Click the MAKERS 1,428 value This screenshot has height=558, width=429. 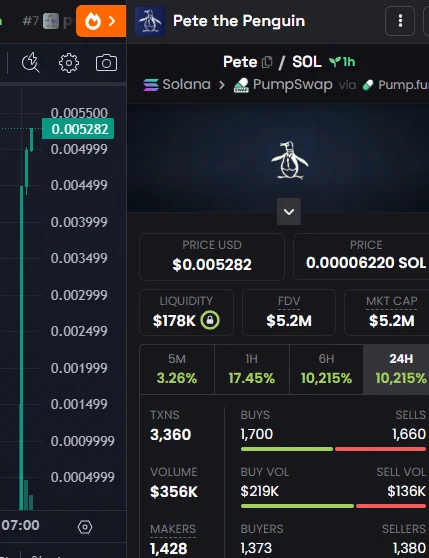(x=169, y=548)
